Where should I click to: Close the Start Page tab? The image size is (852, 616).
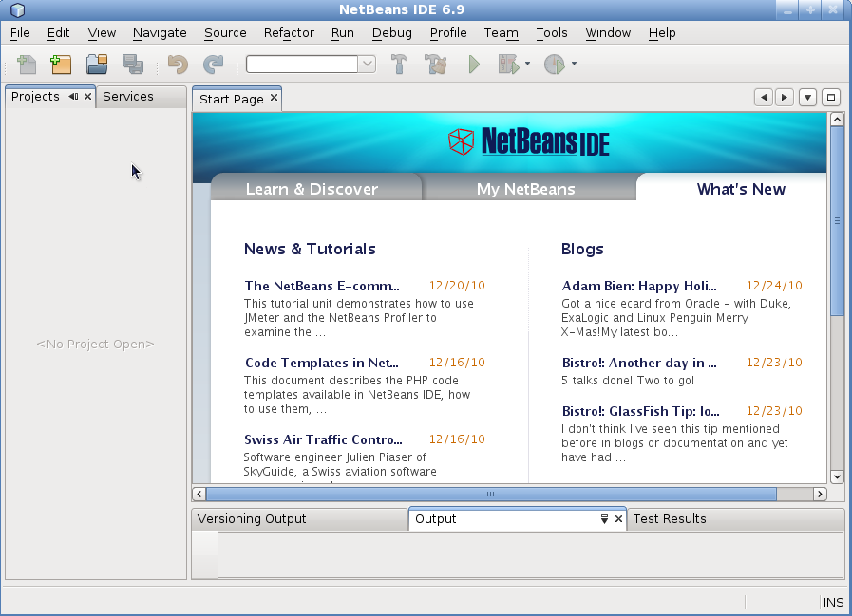point(274,97)
